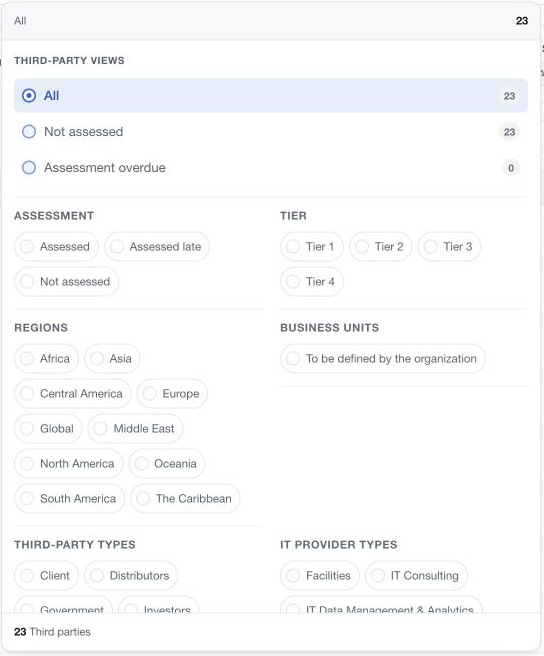Image resolution: width=544 pixels, height=656 pixels.
Task: Filter by Tier 2
Action: pos(380,246)
